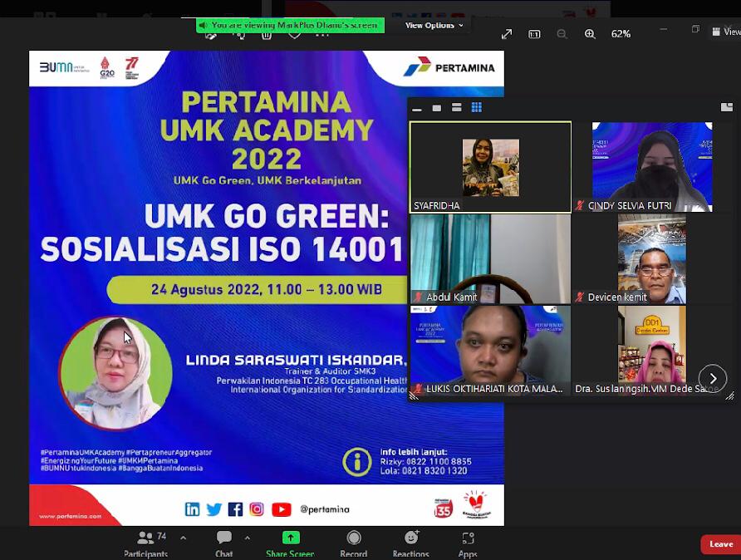
Task: Open the Chat panel
Action: (x=224, y=543)
